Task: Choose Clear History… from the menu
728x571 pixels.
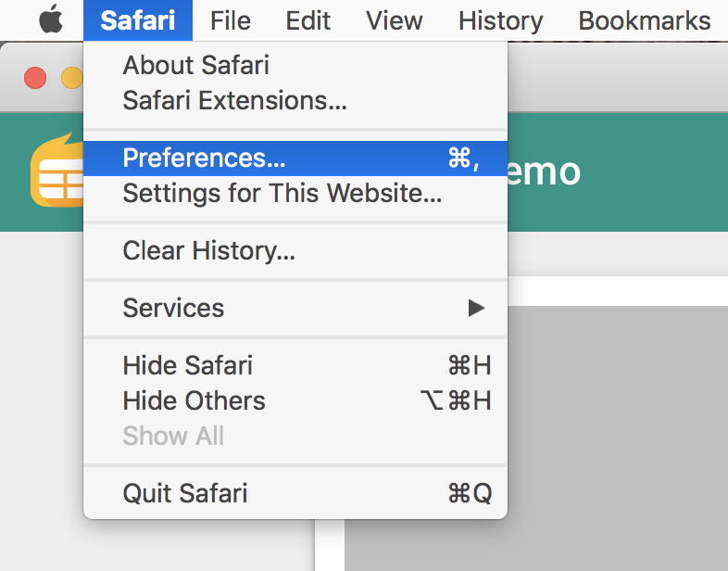Action: coord(295,251)
